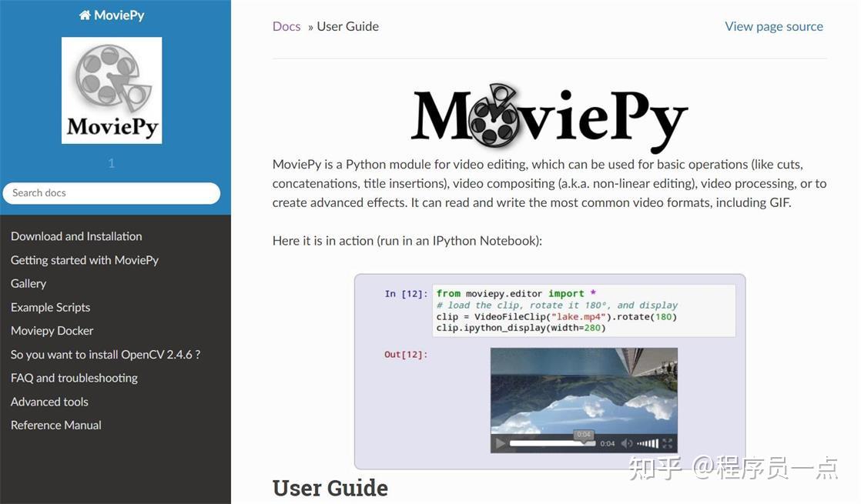This screenshot has height=504, width=861.
Task: Click the MoviePy wordmark logo in the page
Action: point(548,113)
